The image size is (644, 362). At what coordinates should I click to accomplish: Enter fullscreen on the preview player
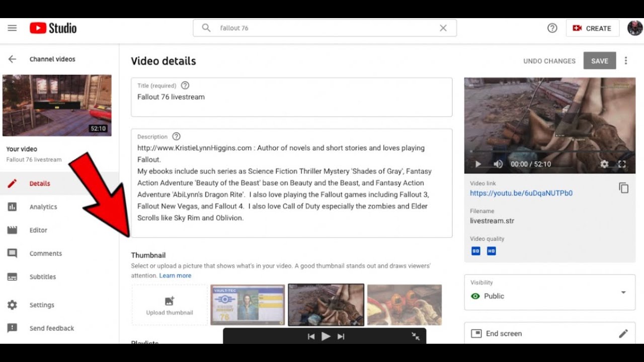coord(622,164)
